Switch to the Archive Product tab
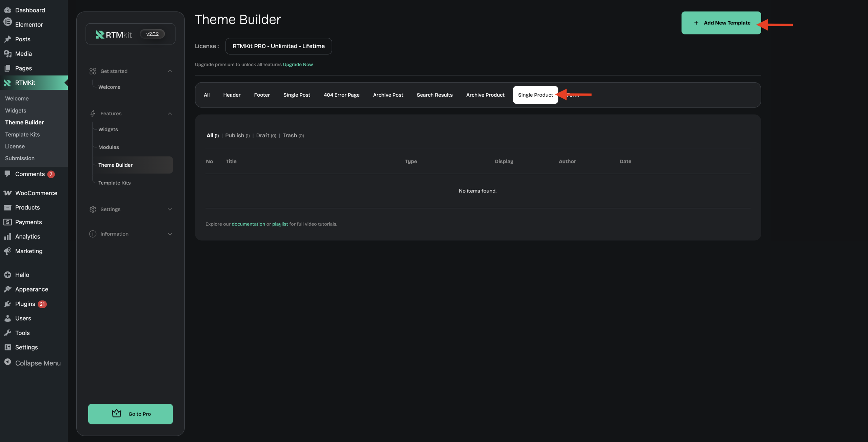Screen dimensions: 868x442 point(485,95)
